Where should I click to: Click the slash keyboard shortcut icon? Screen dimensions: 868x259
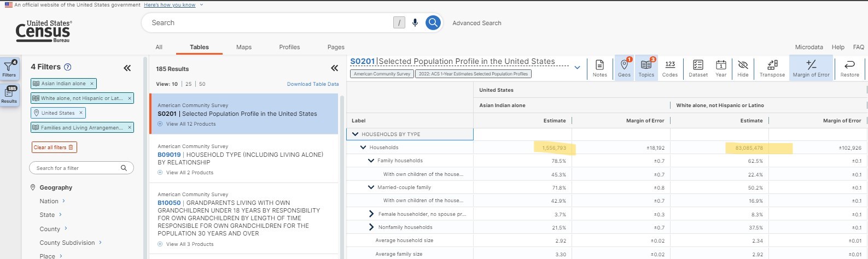click(399, 23)
